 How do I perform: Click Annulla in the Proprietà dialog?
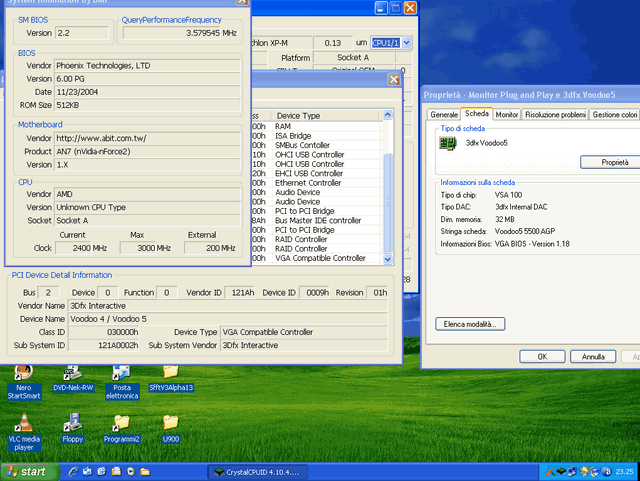593,356
